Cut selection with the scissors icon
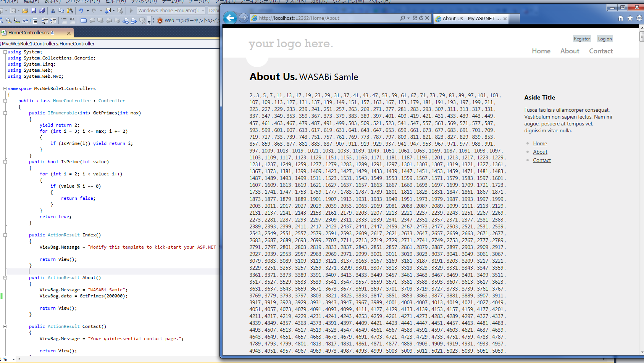 (53, 11)
